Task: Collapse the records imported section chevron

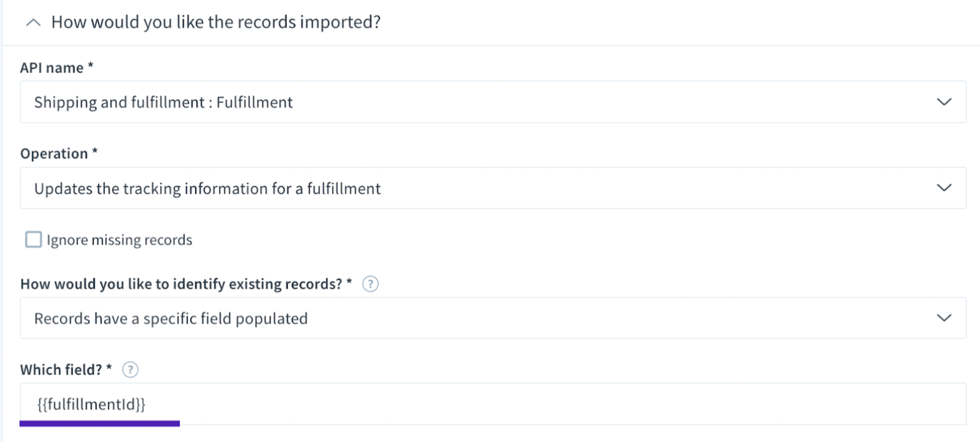Action: [x=33, y=23]
